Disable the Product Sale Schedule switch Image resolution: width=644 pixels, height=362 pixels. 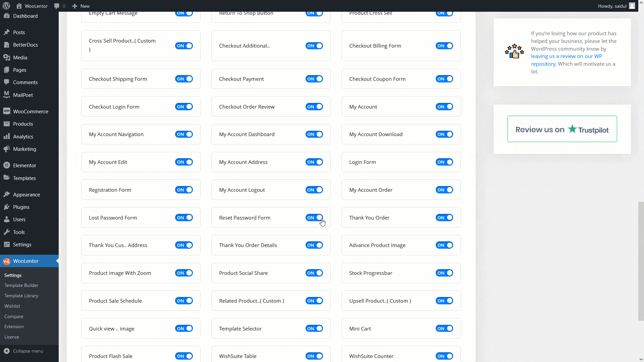pyautogui.click(x=184, y=301)
